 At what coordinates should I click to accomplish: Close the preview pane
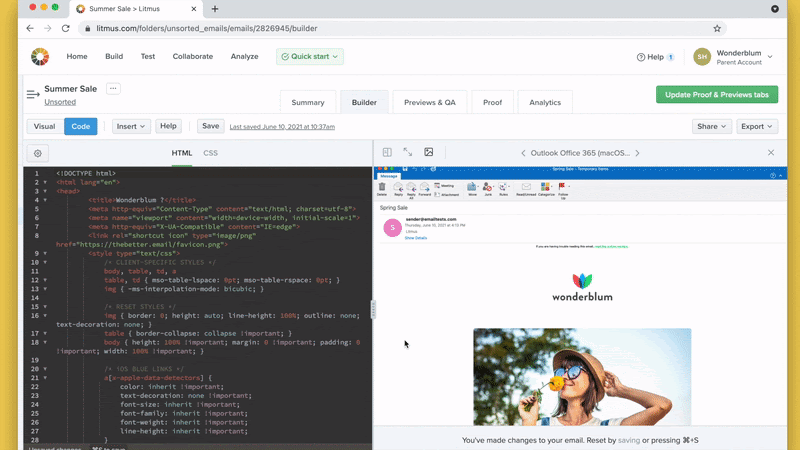(x=771, y=153)
